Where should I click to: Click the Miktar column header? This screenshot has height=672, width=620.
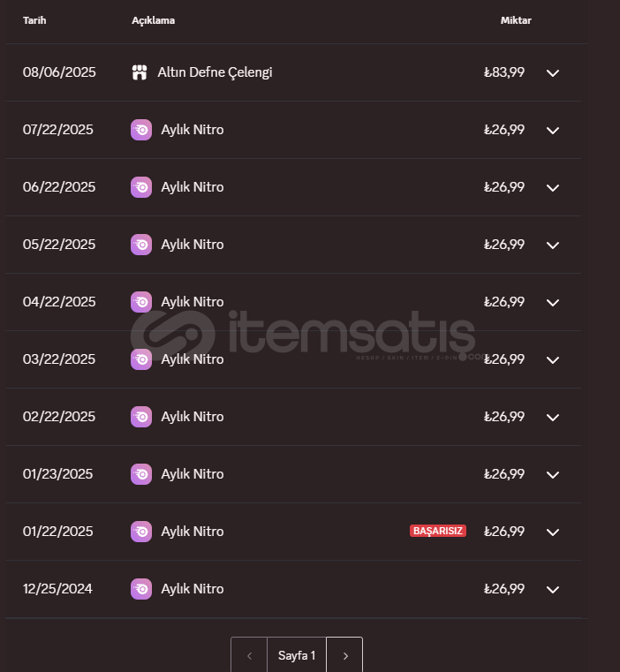(x=516, y=20)
